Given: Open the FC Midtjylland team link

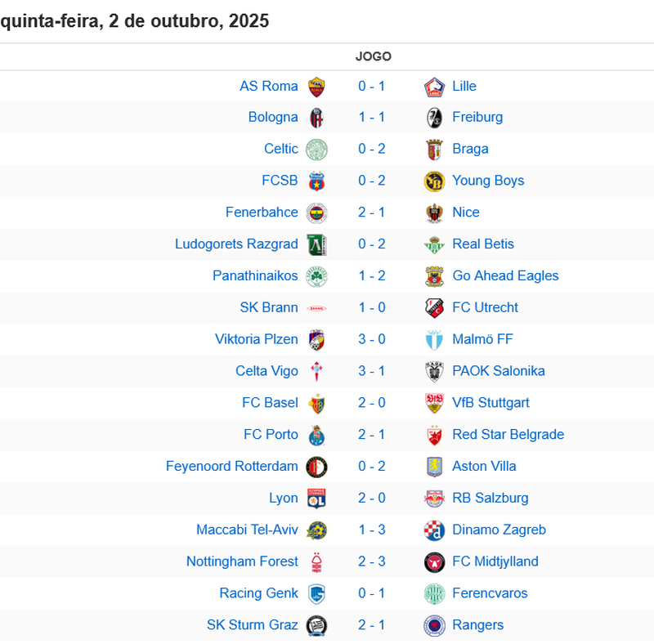Looking at the screenshot, I should (495, 562).
